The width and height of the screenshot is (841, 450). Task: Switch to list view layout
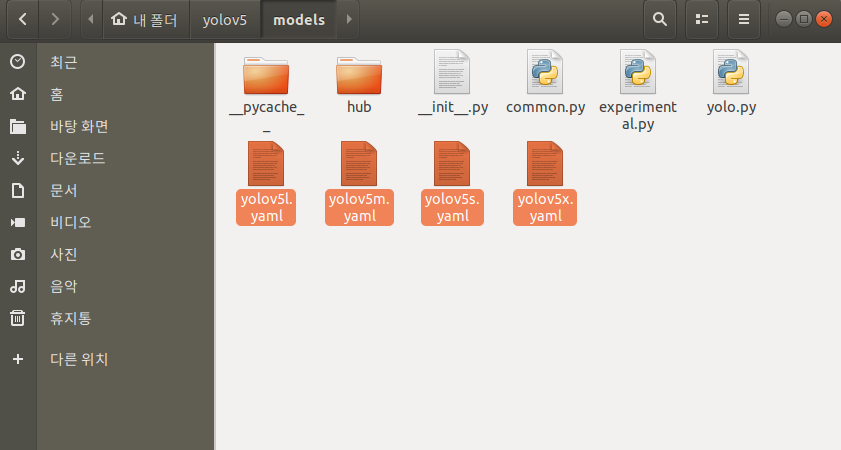(702, 20)
